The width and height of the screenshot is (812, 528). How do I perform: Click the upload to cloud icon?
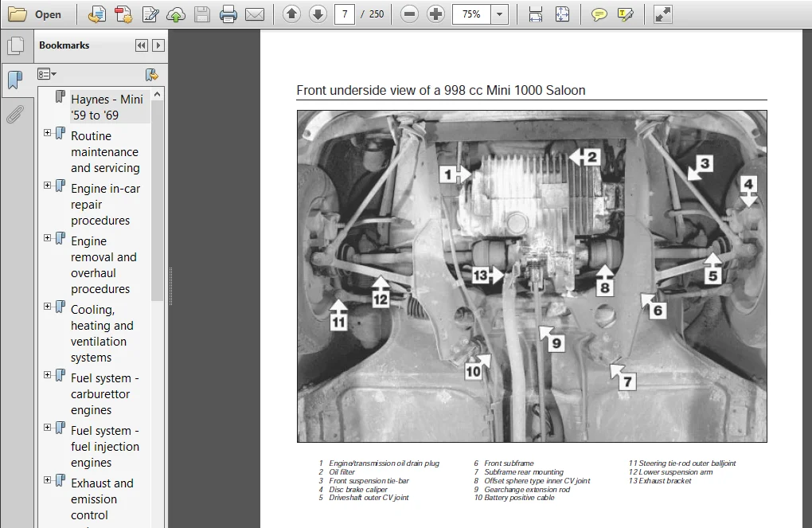[176, 14]
